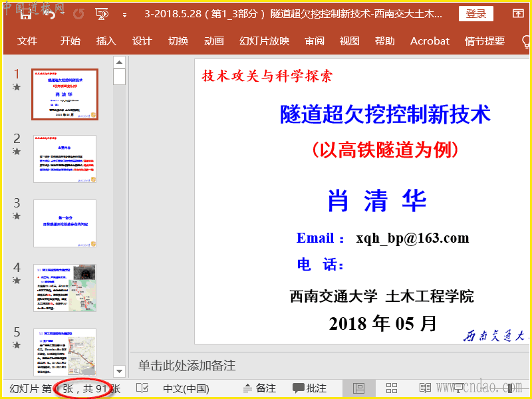Open the 切换 transitions tab
Screen dimensions: 532x399
[178, 41]
